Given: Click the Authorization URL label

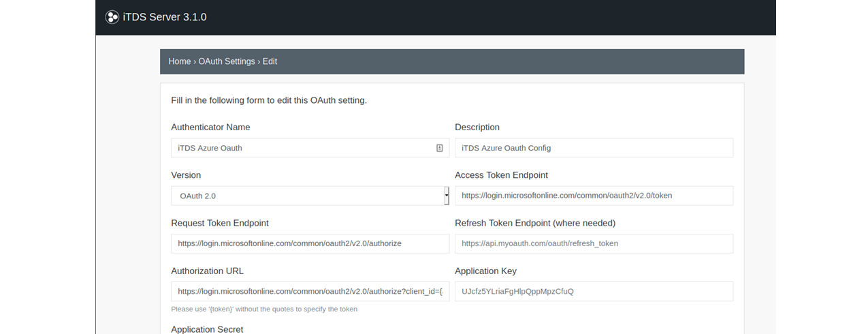Looking at the screenshot, I should click(x=207, y=271).
